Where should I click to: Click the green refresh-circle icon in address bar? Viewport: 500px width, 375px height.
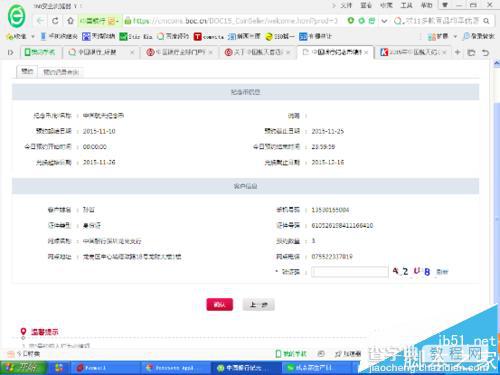(x=361, y=21)
